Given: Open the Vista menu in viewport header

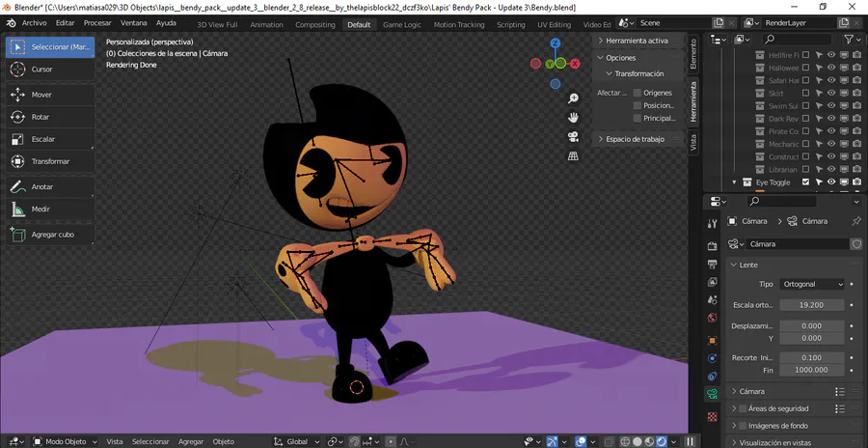Looking at the screenshot, I should click(115, 441).
